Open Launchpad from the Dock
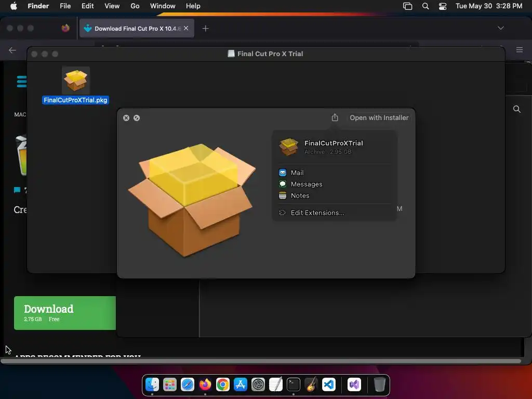532x399 pixels. pos(170,385)
